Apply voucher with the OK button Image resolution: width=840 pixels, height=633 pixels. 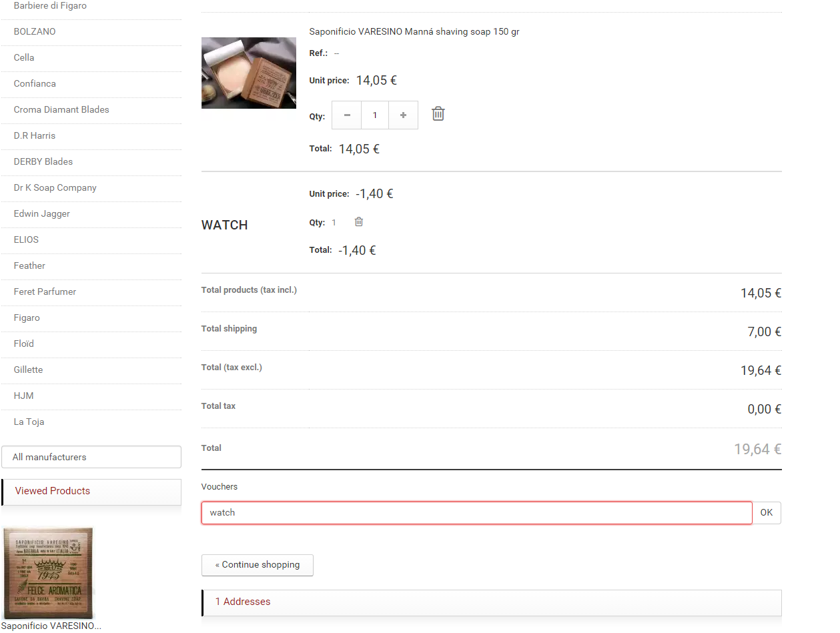767,513
